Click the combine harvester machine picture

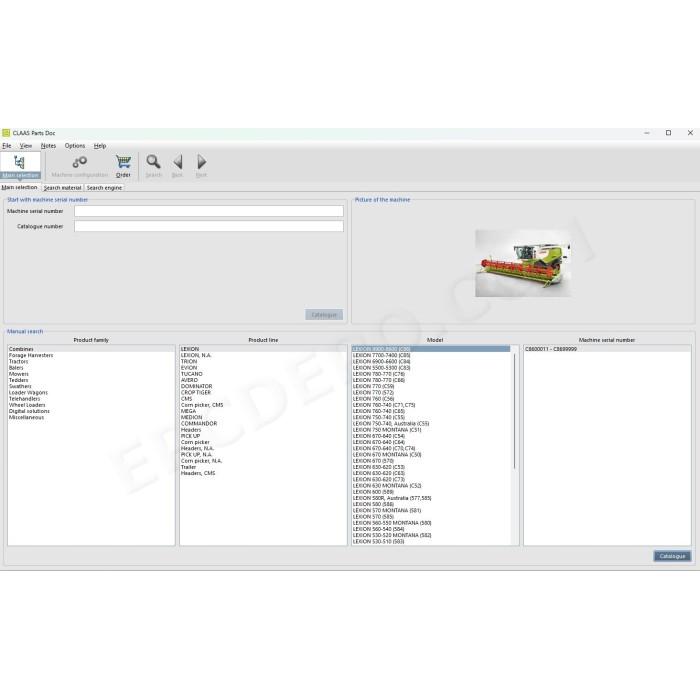[523, 263]
